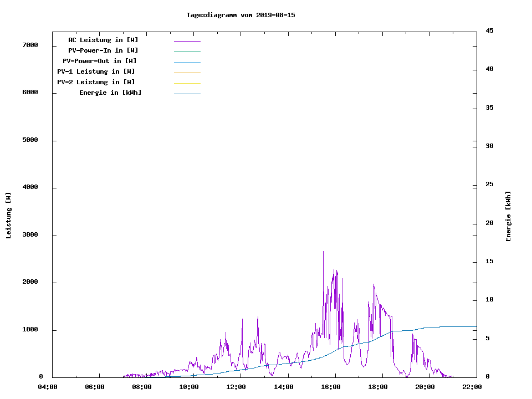
Task: Click the left axis title Leistung [W]
Action: coord(8,216)
